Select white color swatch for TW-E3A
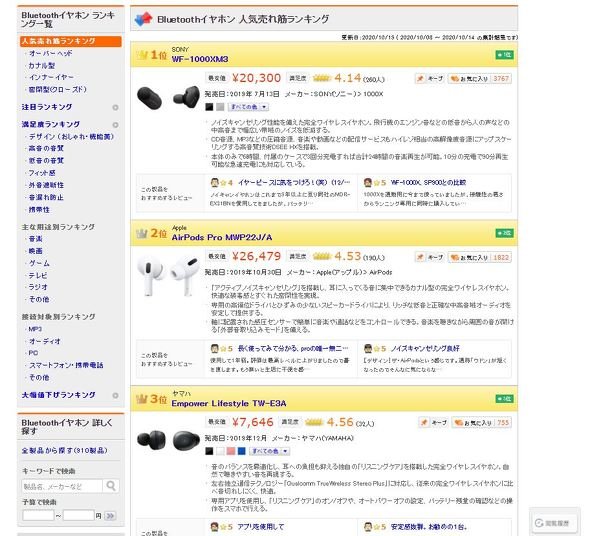This screenshot has width=590, height=536. [x=220, y=451]
